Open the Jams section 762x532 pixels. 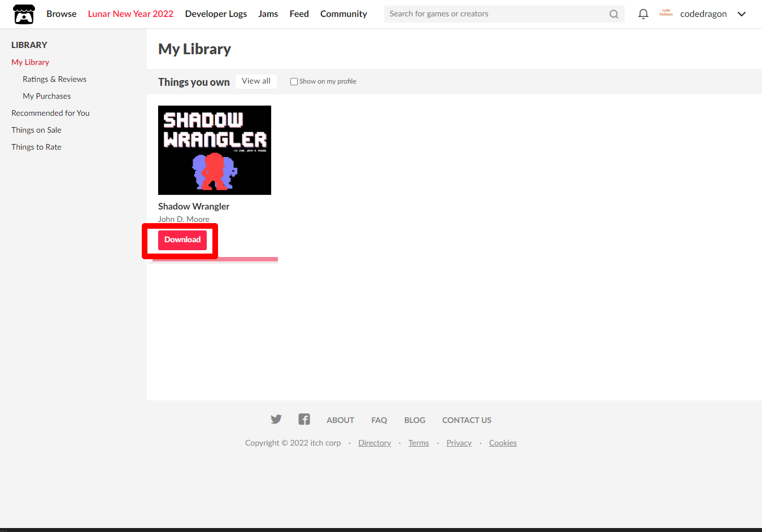(268, 14)
